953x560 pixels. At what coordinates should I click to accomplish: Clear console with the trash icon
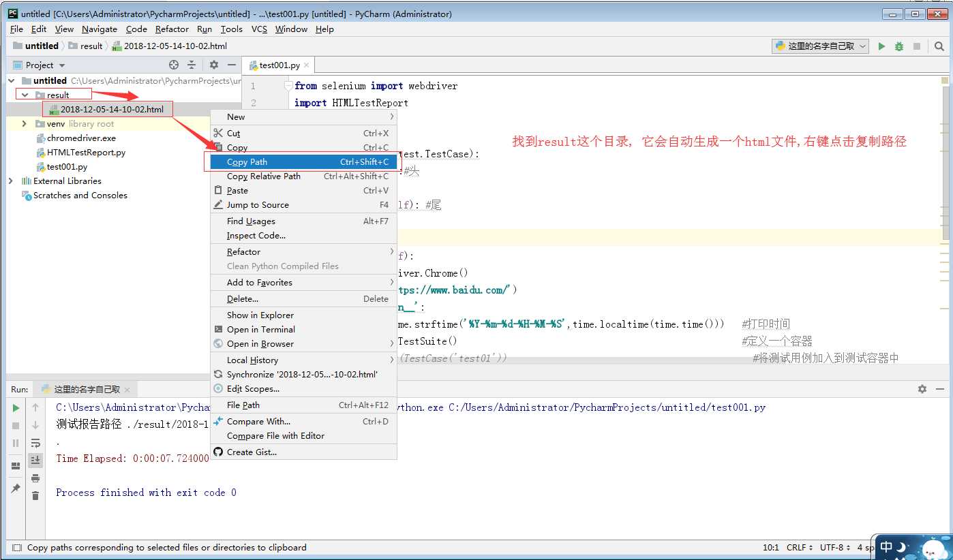point(35,496)
